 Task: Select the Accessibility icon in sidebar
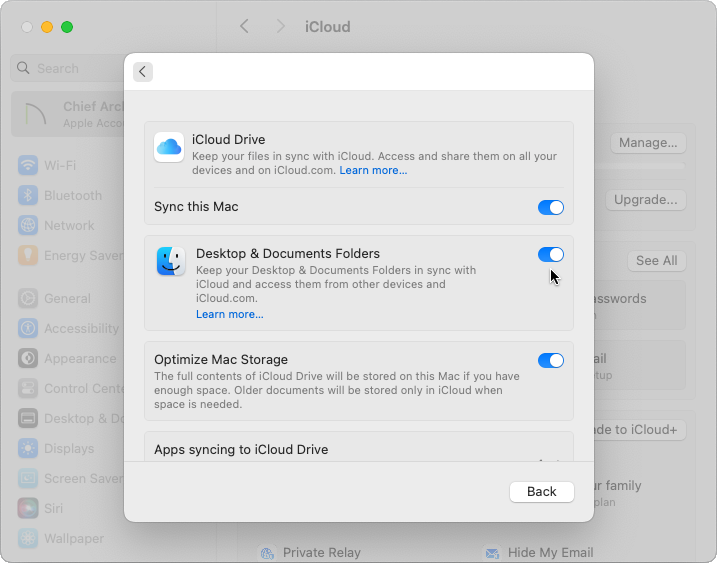(x=28, y=328)
